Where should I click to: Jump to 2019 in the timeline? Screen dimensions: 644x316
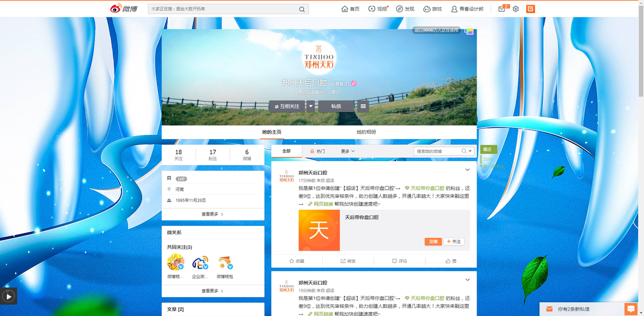(x=488, y=159)
